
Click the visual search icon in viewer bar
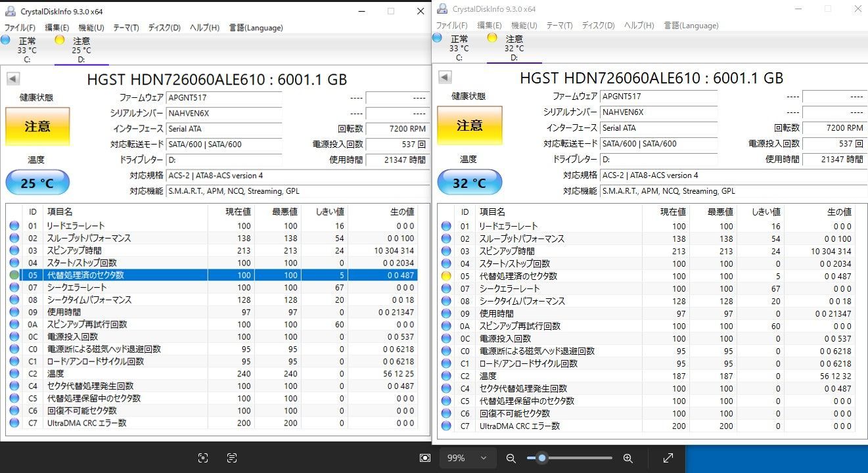tap(203, 458)
